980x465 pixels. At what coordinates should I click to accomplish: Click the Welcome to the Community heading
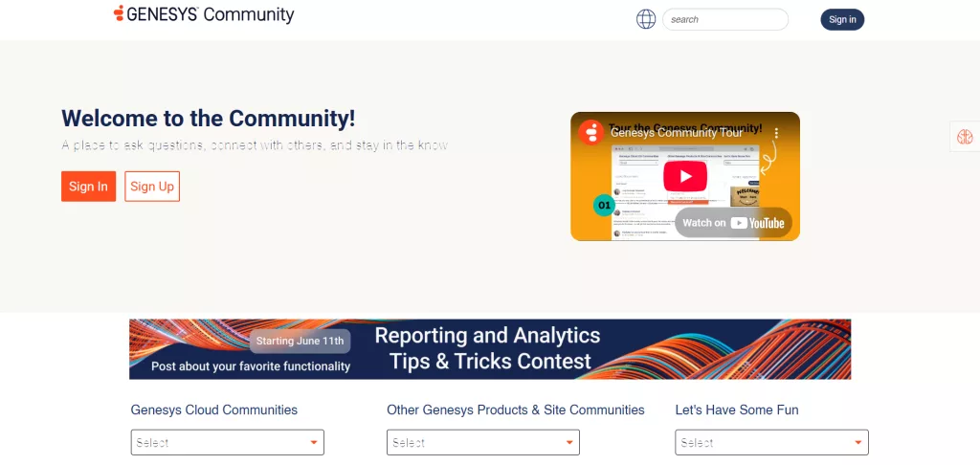pyautogui.click(x=208, y=118)
